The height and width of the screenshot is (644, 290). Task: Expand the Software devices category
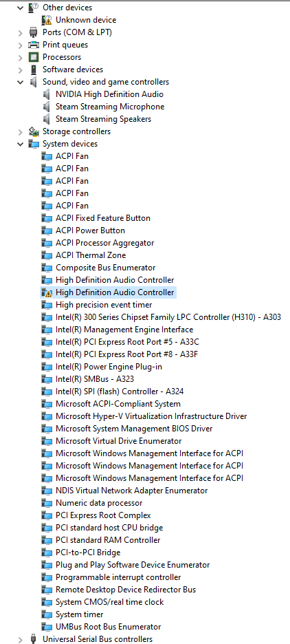tap(20, 69)
